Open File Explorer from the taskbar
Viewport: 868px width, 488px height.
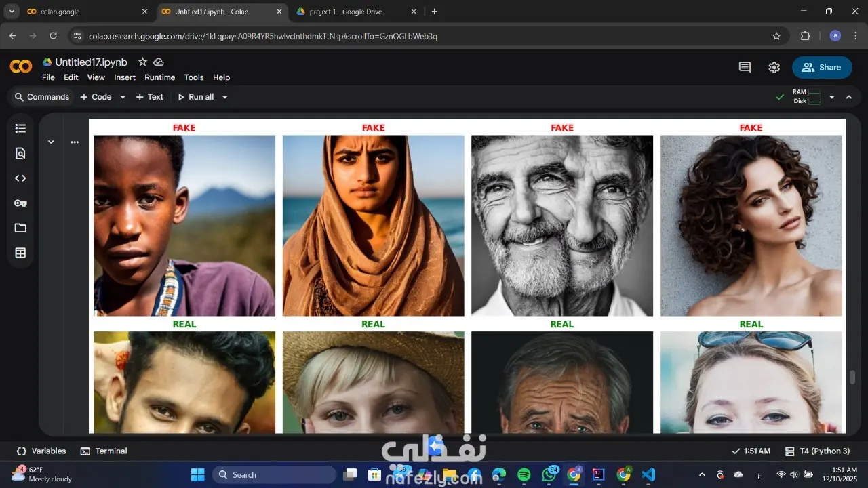tap(450, 474)
